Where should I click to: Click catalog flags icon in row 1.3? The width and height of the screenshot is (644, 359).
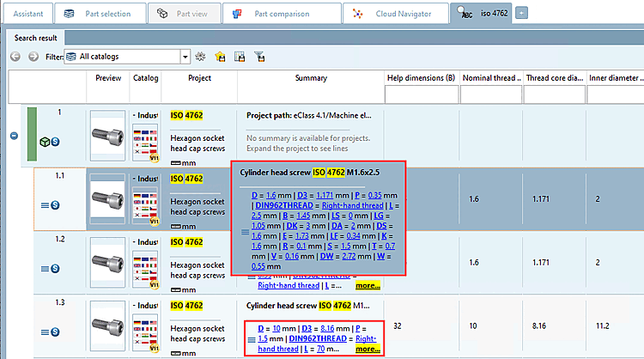click(145, 332)
